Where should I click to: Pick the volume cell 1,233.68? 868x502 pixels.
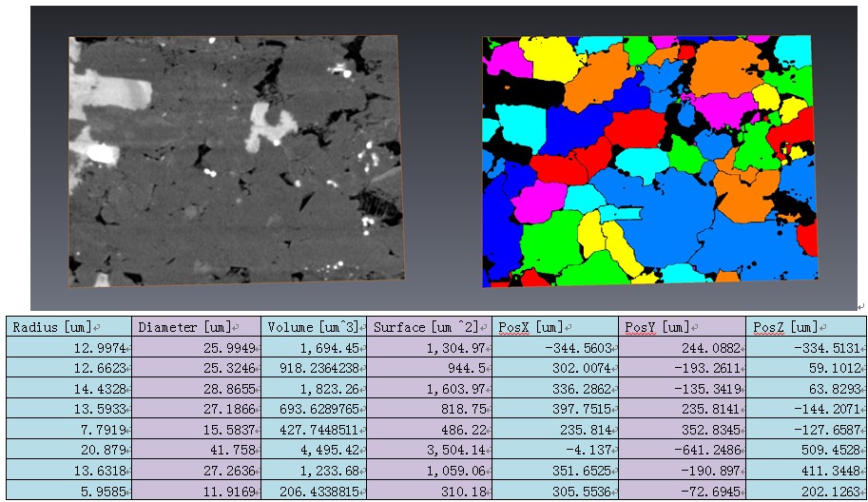(x=314, y=471)
